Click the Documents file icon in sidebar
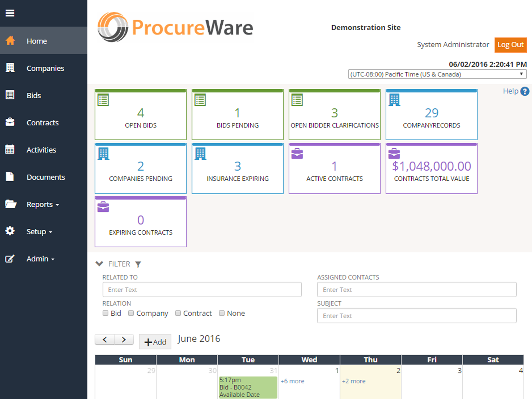The image size is (532, 399). [10, 177]
